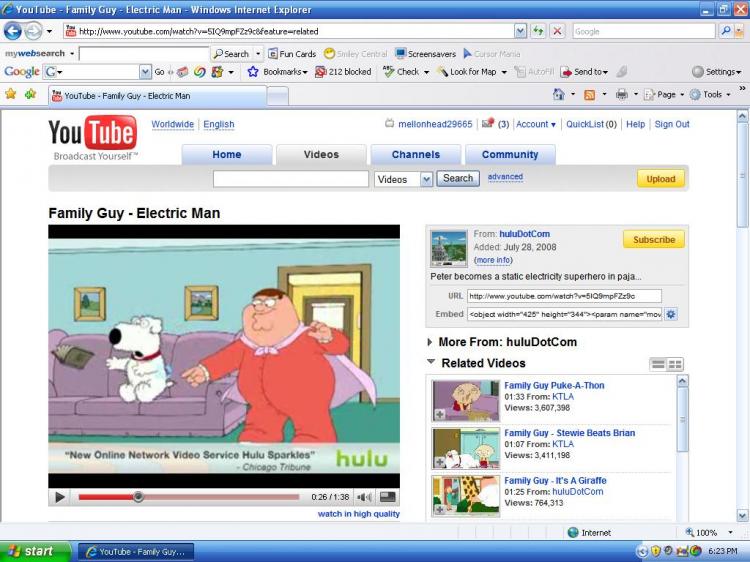Click the IE refresh page icon
The height and width of the screenshot is (562, 750).
[x=538, y=31]
